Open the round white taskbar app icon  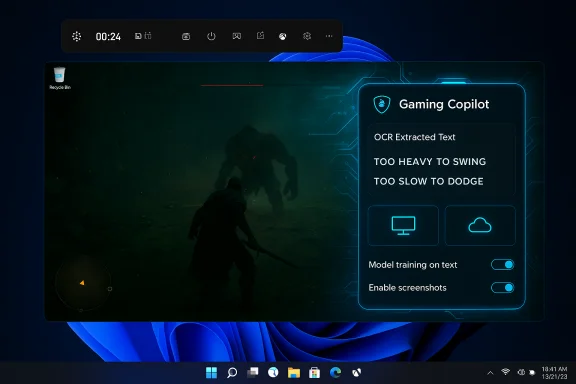(273, 373)
